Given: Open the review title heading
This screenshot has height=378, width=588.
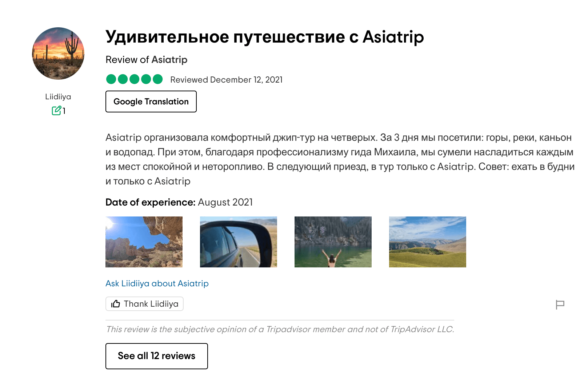Looking at the screenshot, I should 264,37.
